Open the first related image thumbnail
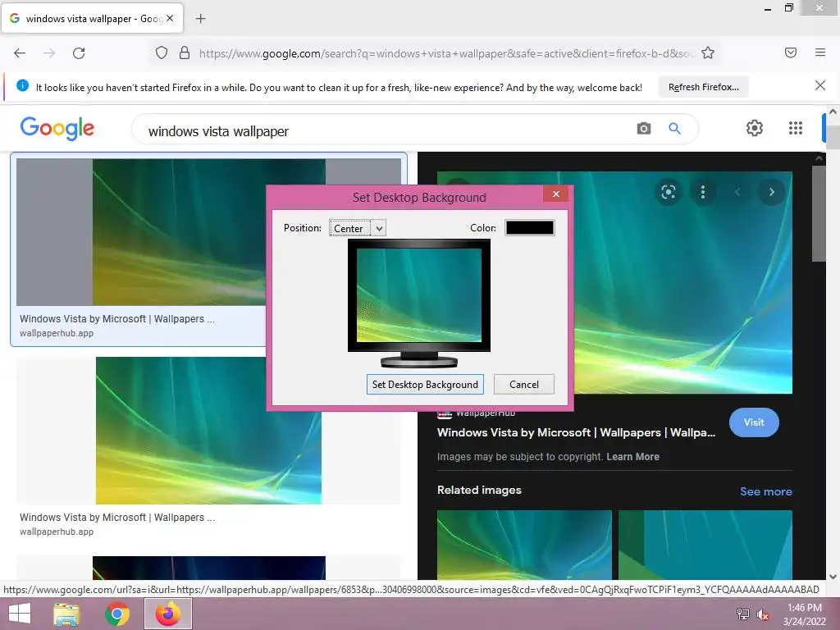The height and width of the screenshot is (630, 840). click(x=524, y=545)
